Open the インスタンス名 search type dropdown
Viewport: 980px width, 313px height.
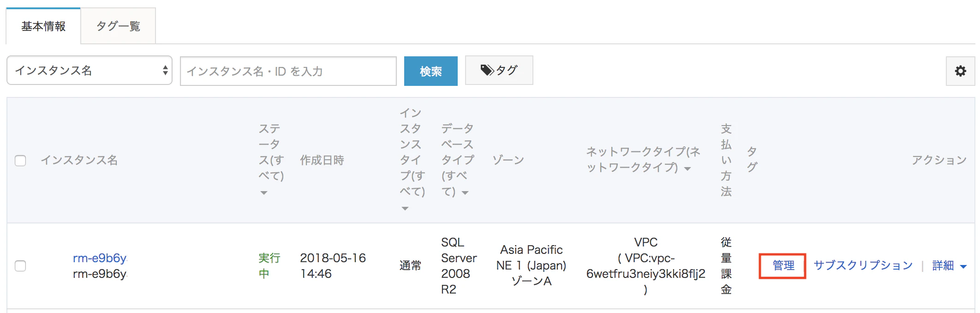point(90,70)
